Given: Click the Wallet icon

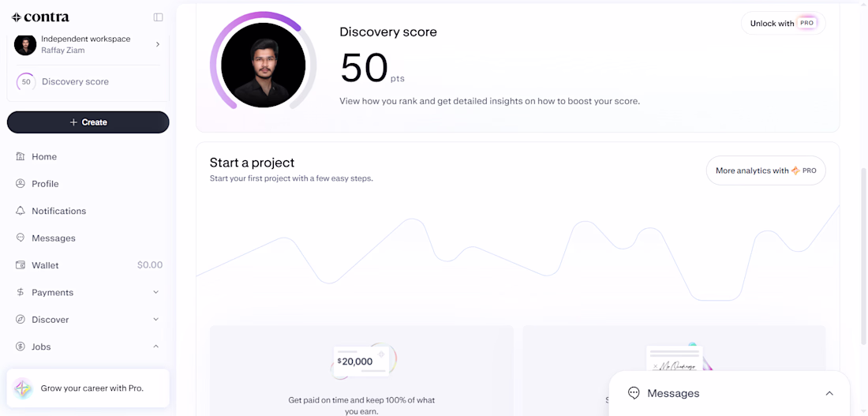Looking at the screenshot, I should [x=21, y=264].
